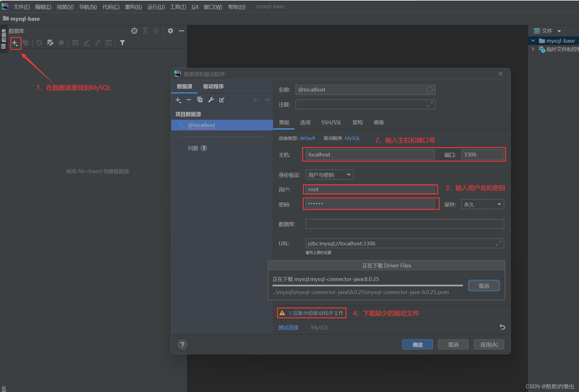Click the filter icon in database toolbar
Viewport: 579px width, 392px height.
(122, 43)
